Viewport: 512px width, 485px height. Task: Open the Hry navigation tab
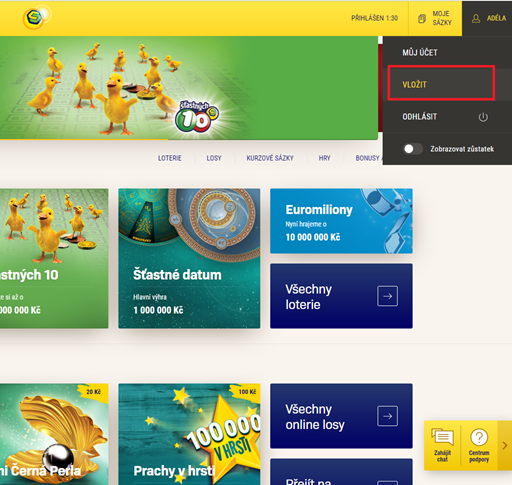(x=324, y=158)
